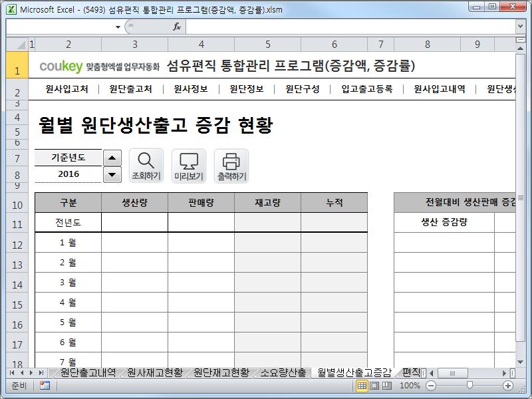Click the 미리보기 preview button
The image size is (532, 399).
coord(189,166)
